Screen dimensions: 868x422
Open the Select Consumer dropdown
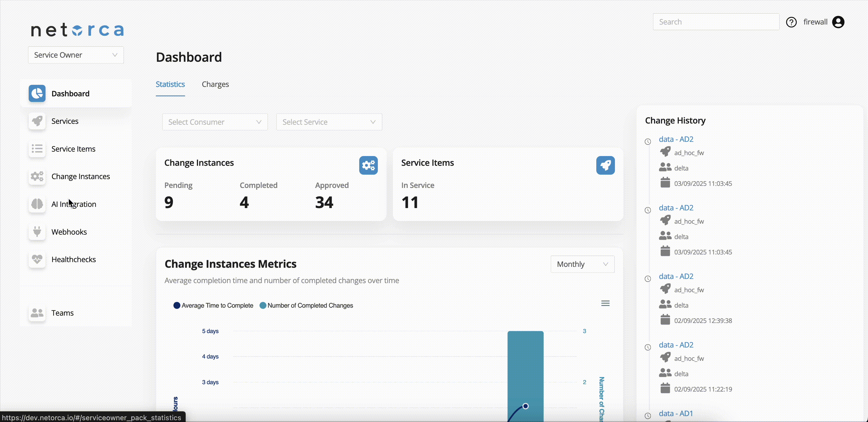pyautogui.click(x=215, y=122)
